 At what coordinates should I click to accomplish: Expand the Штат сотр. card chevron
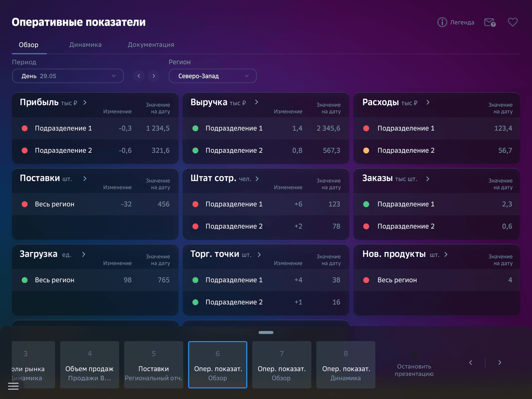pos(257,179)
